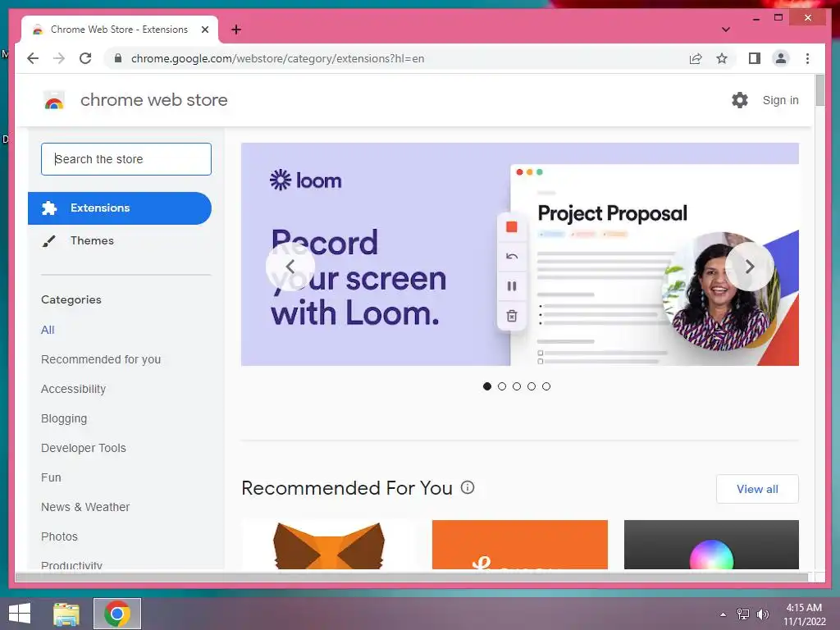The height and width of the screenshot is (630, 840).
Task: Open web store settings gear
Action: [740, 100]
